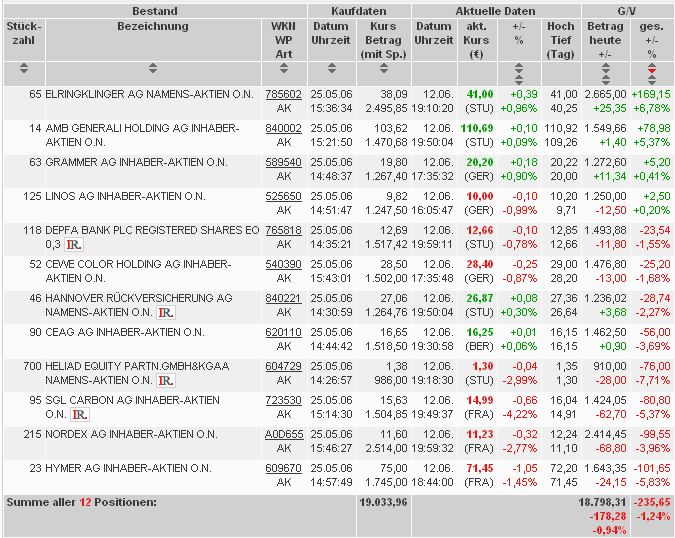
Task: Select LINOS AG INHABER-AKTIEN O.N. name
Action: (125, 196)
